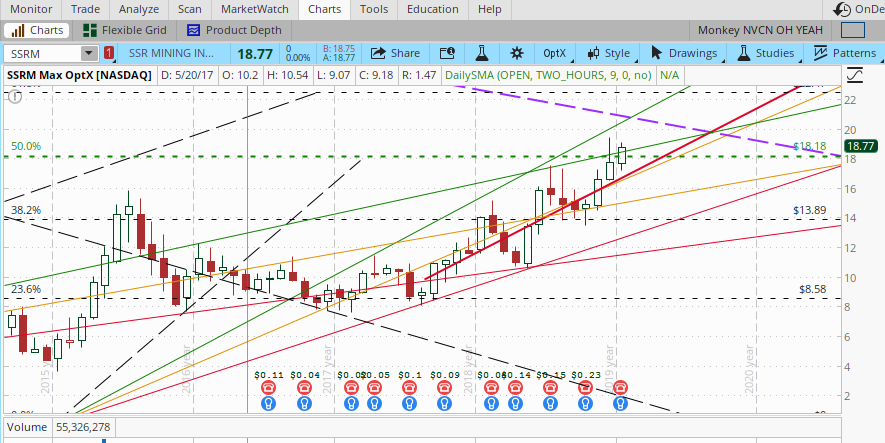885x443 pixels.
Task: Switch to the MarketWatch tab
Action: (253, 9)
